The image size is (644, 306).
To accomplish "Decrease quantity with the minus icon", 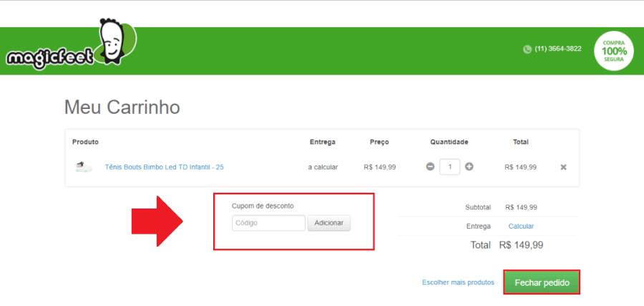I will (430, 167).
